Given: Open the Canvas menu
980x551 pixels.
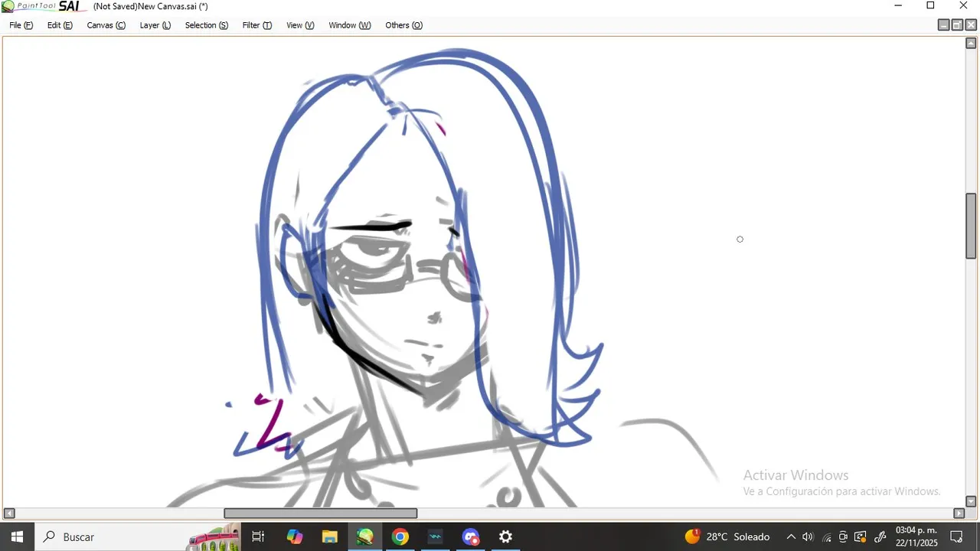Looking at the screenshot, I should pyautogui.click(x=106, y=25).
